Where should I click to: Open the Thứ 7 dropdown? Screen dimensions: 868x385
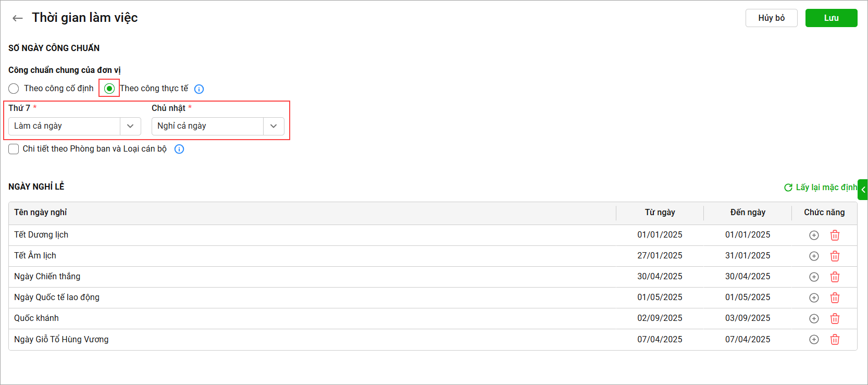pyautogui.click(x=130, y=126)
